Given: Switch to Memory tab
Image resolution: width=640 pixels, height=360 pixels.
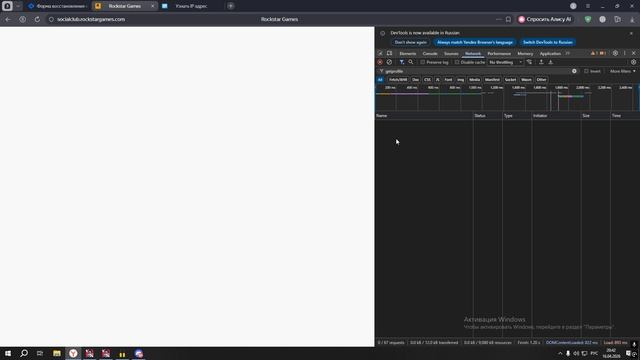Looking at the screenshot, I should click(x=525, y=53).
